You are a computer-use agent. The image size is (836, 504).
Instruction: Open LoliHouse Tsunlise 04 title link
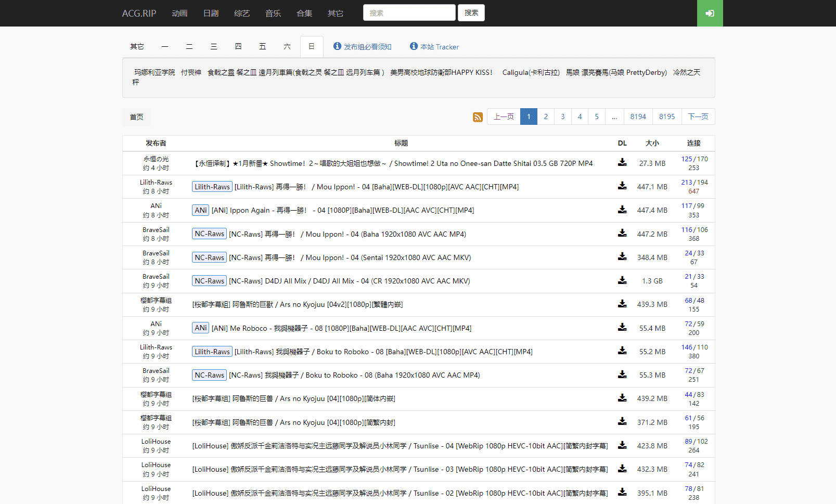pos(400,446)
